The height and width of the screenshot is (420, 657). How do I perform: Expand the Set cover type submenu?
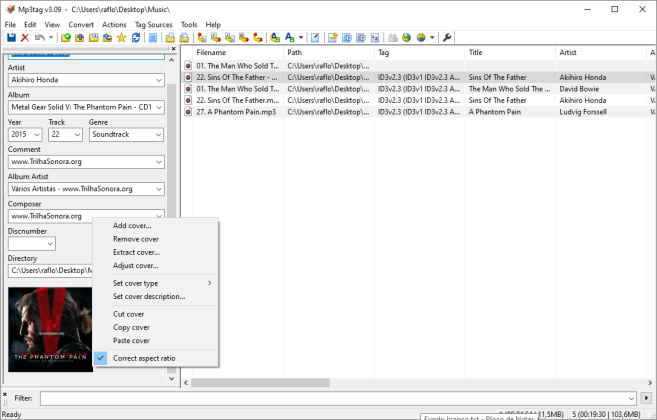point(155,283)
